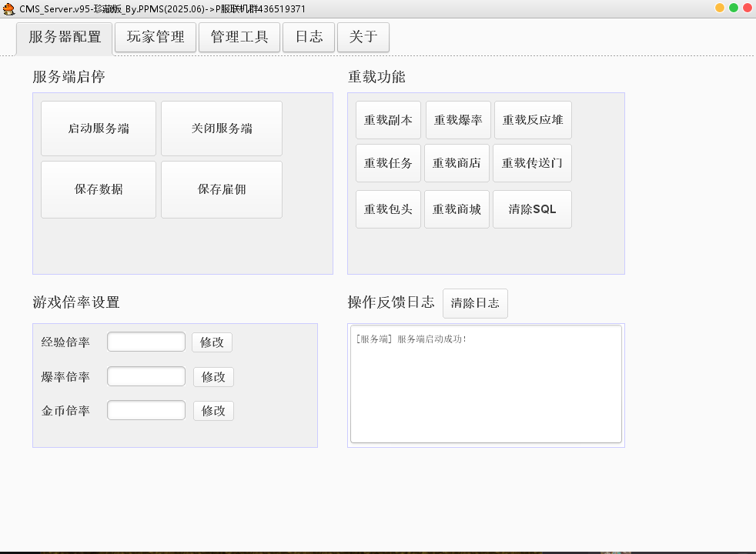756x554 pixels.
Task: Click 修改 next to 爆率倍率
Action: pos(213,377)
